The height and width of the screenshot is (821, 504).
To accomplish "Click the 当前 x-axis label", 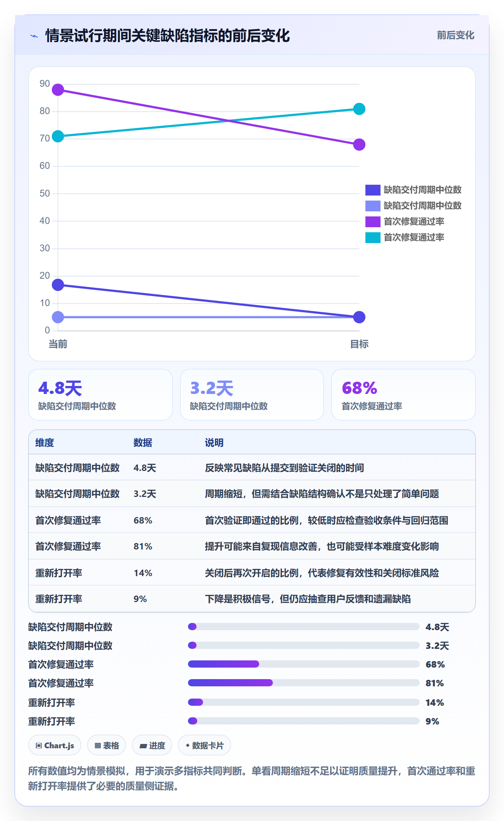I will 58,344.
